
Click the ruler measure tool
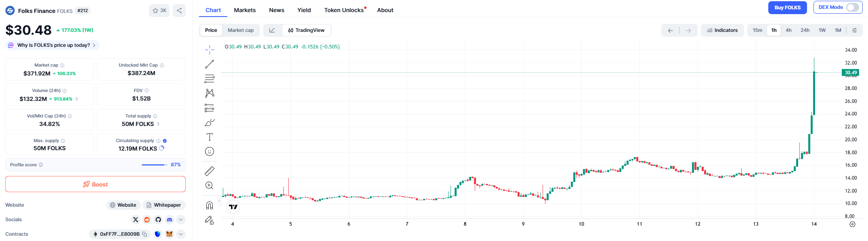click(x=209, y=171)
